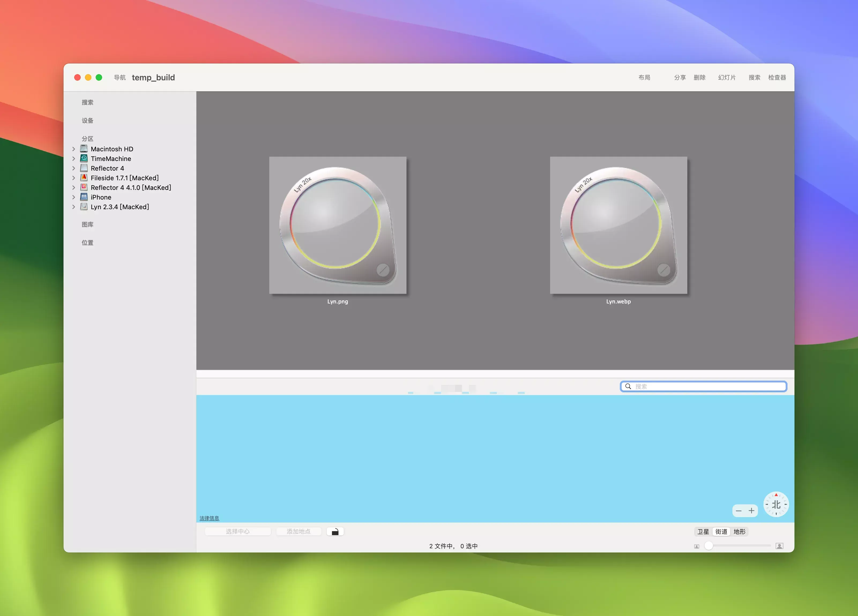Click the 法律信息 legal link
858x616 pixels.
pos(209,518)
